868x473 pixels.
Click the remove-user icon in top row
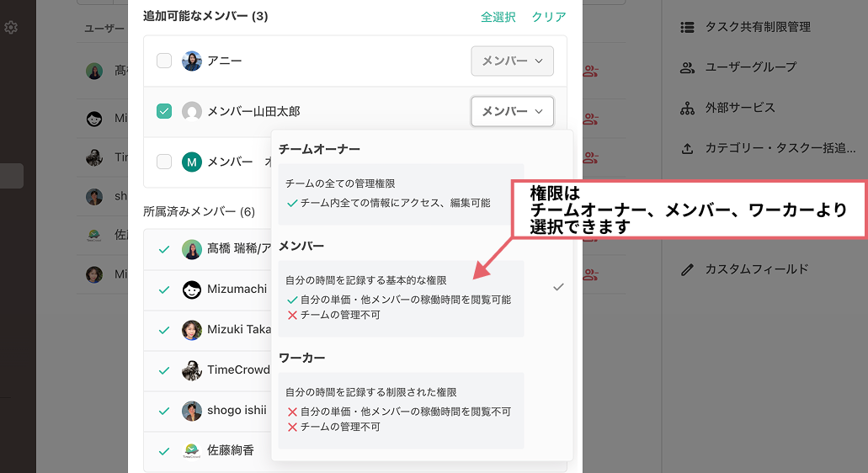tap(590, 72)
